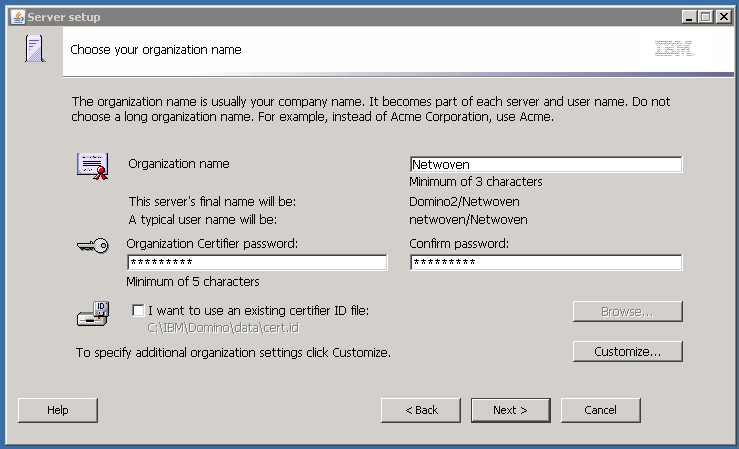Click the 'Choose your organization name' heading
Screen dimensions: 739x449
point(156,50)
